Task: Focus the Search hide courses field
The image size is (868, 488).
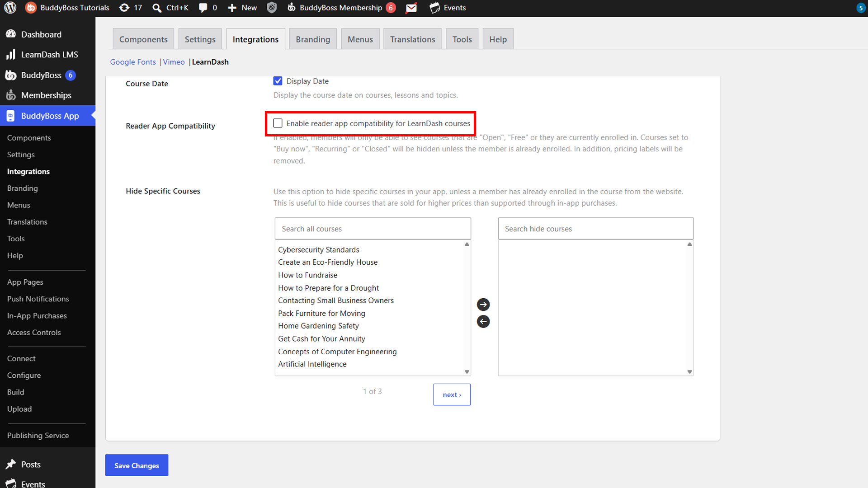Action: coord(595,229)
